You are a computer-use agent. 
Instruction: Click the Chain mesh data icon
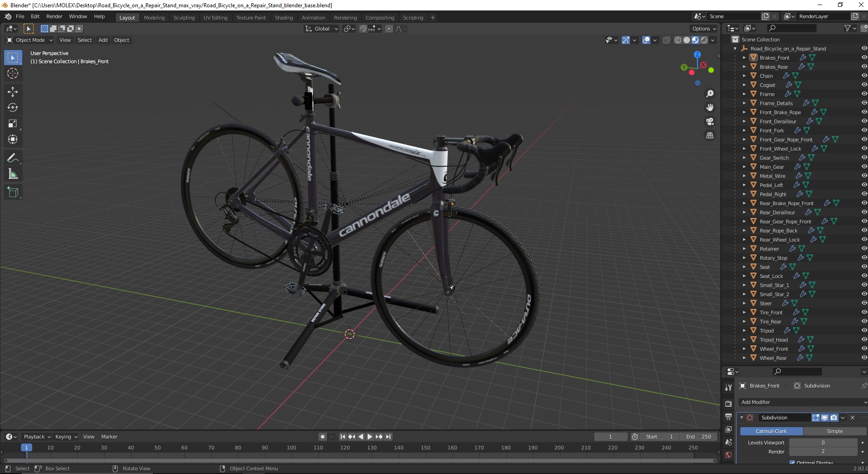[x=795, y=76]
